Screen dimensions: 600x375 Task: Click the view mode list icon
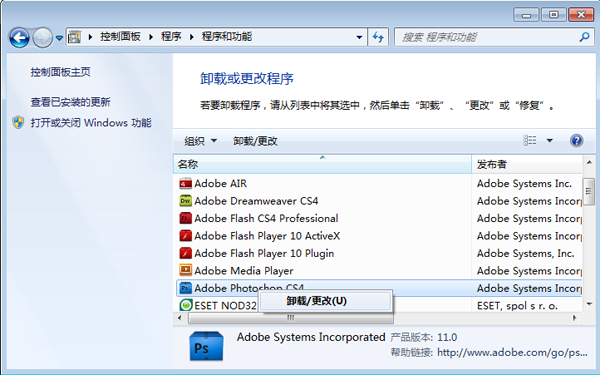tap(530, 140)
